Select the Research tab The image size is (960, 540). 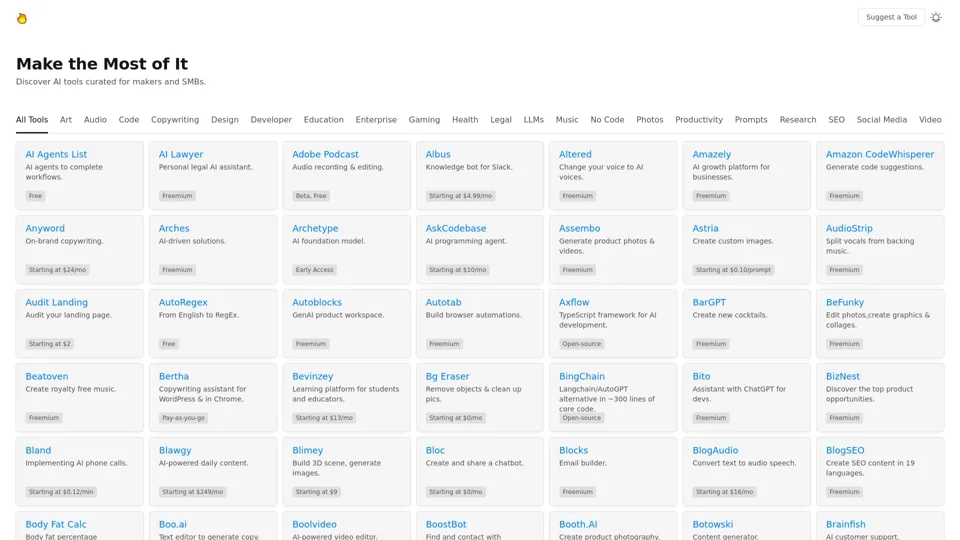point(798,120)
